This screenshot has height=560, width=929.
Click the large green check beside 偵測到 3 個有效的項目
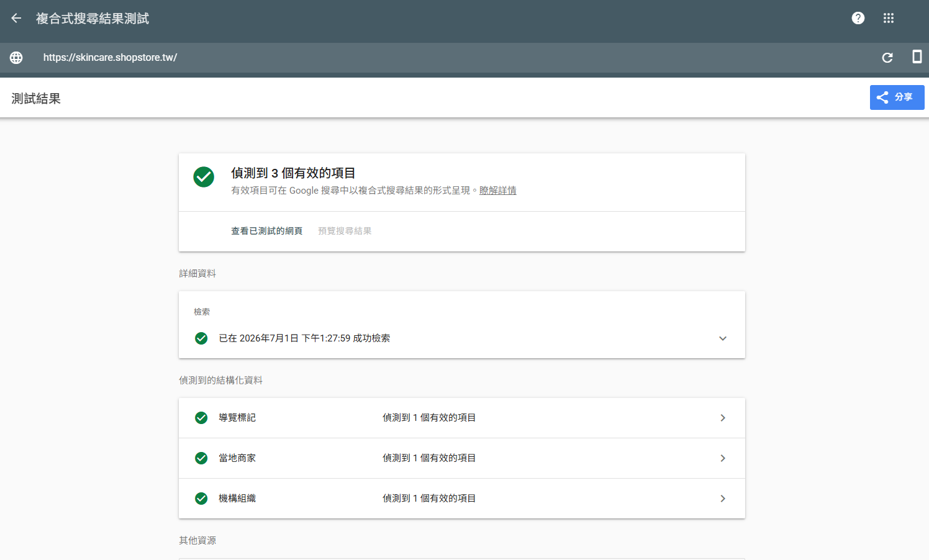204,177
